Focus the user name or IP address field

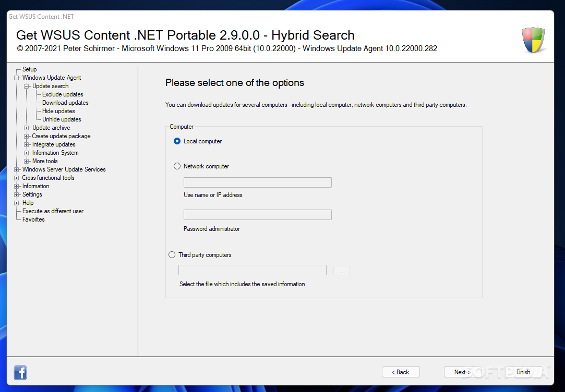pos(258,182)
